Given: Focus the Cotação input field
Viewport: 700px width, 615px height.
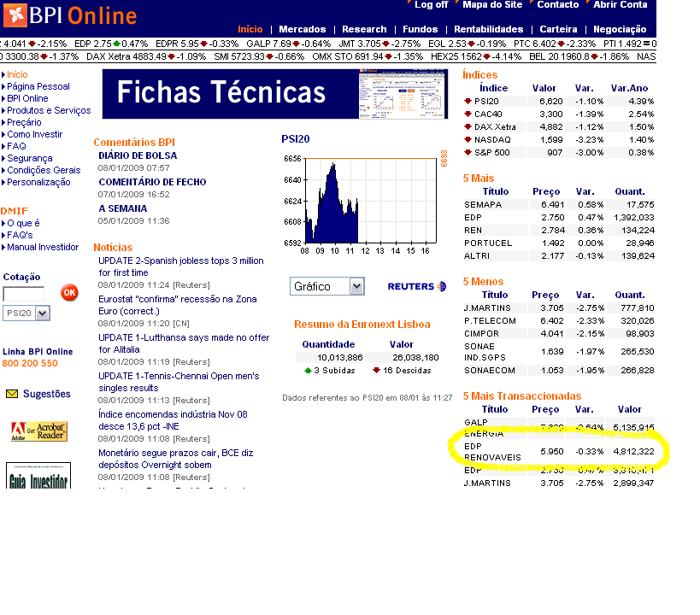Looking at the screenshot, I should coord(24,294).
